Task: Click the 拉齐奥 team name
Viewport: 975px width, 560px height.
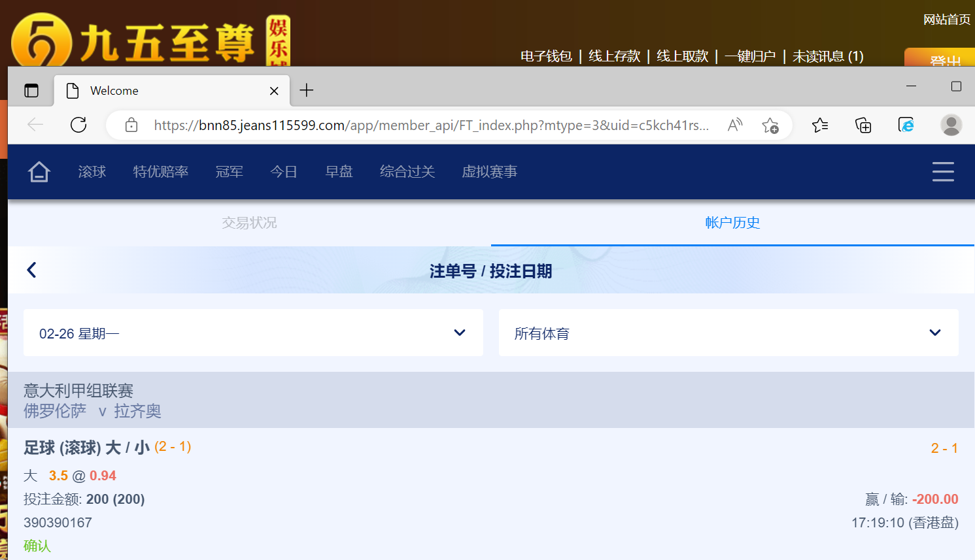Action: (x=137, y=411)
